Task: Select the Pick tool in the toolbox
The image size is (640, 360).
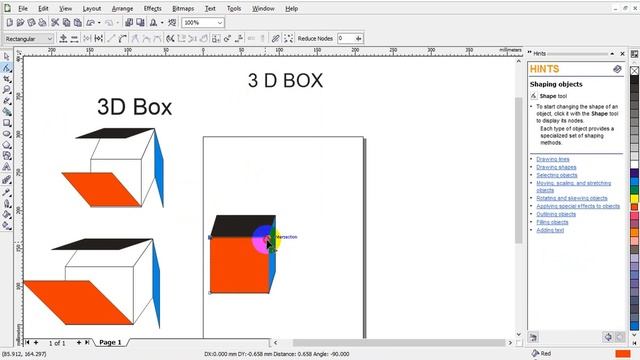Action: pos(7,57)
